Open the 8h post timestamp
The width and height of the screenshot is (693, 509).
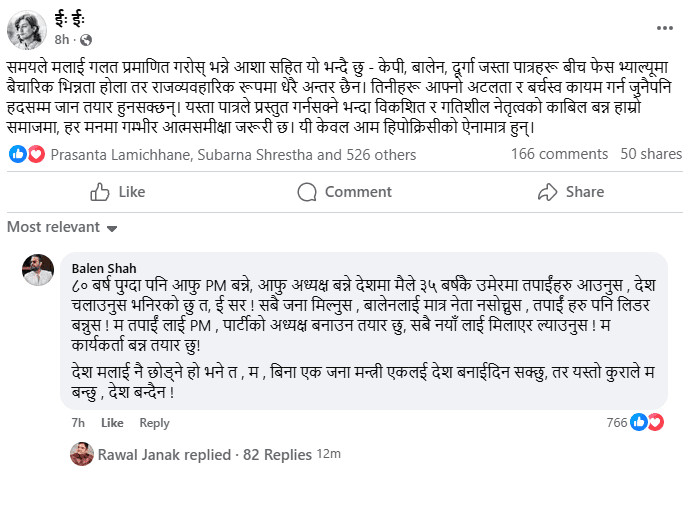[62, 39]
